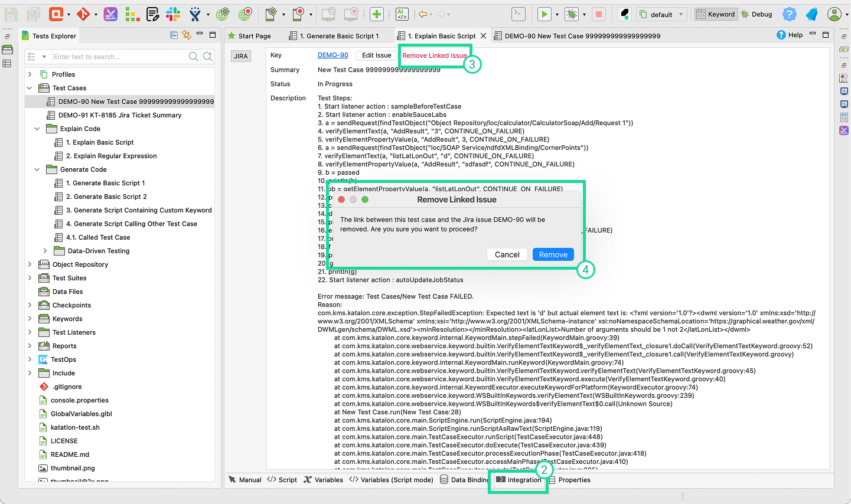Open the search filter dropdown arrow
This screenshot has width=851, height=504.
click(x=44, y=57)
